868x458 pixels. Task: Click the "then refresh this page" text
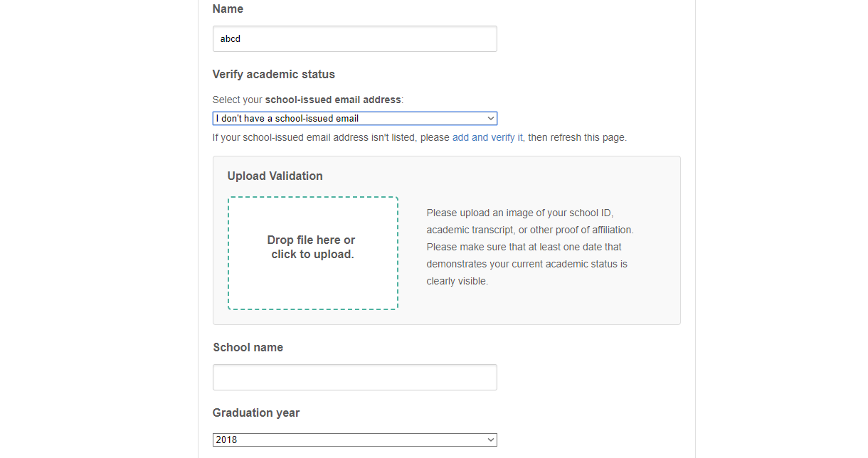point(577,138)
